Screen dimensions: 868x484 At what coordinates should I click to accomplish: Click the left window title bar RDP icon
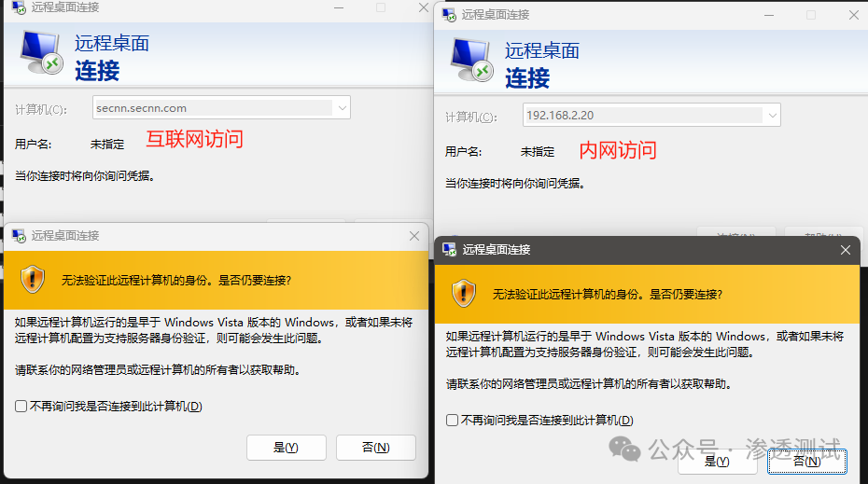pyautogui.click(x=19, y=7)
